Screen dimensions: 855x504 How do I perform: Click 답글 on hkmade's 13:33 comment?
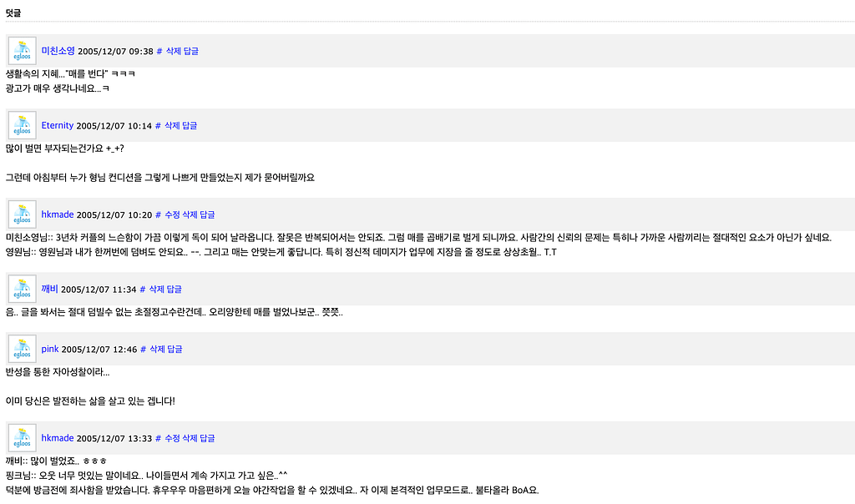pos(206,438)
